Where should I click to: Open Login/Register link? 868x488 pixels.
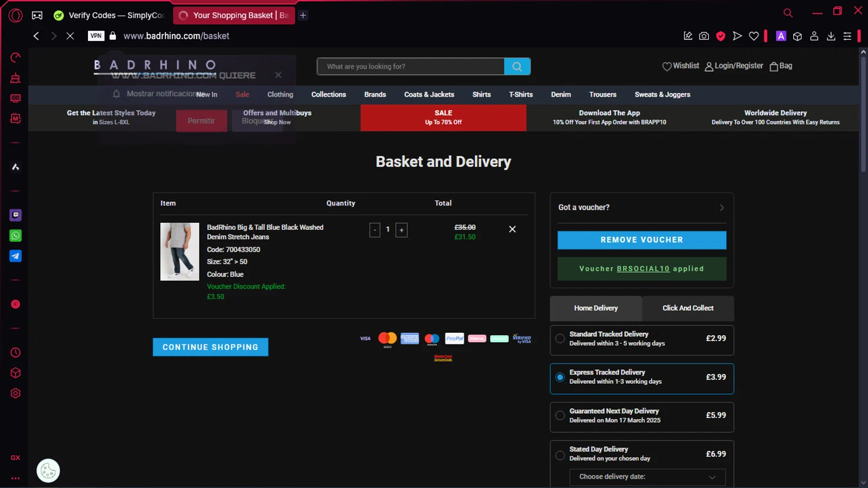coord(734,67)
